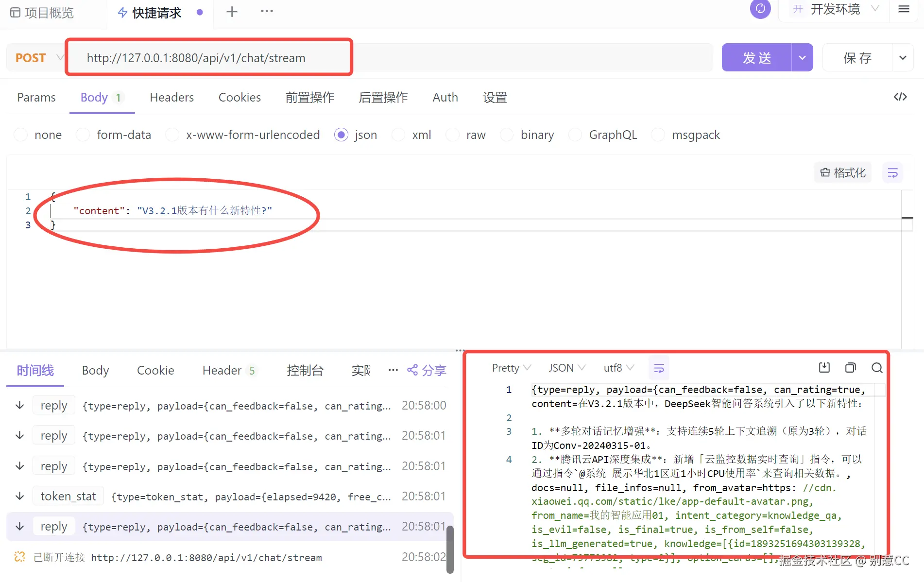Screen dimensions: 924x582
Task: Select the json body type
Action: (341, 135)
